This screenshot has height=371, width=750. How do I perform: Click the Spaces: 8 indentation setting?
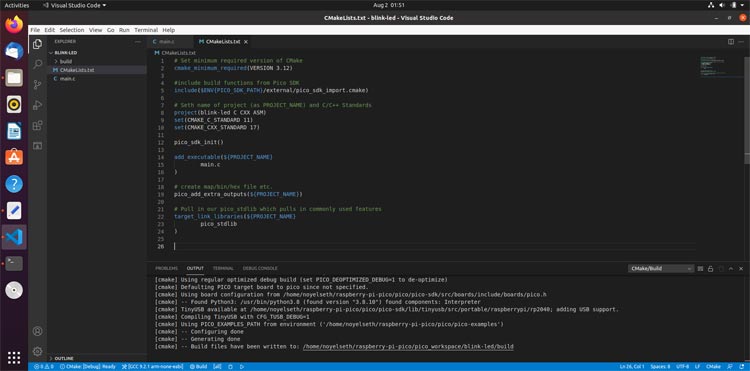click(x=660, y=367)
